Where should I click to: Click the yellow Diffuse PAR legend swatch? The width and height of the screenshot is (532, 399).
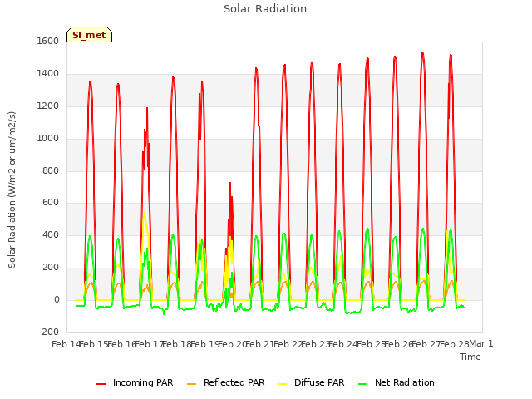pyautogui.click(x=283, y=384)
